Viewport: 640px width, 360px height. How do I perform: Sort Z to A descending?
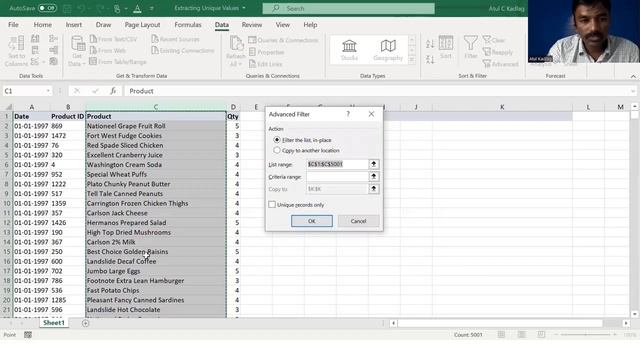click(x=430, y=60)
